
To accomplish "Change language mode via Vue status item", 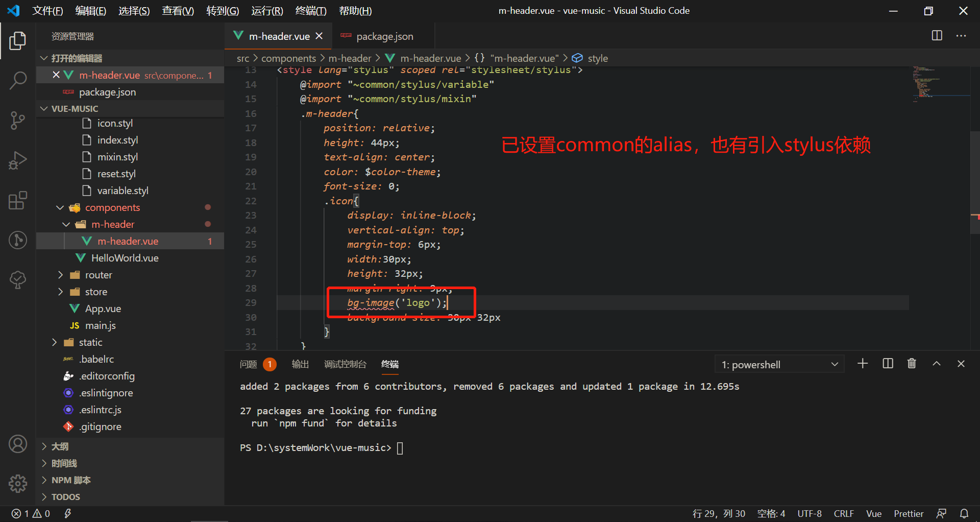I will pyautogui.click(x=874, y=514).
